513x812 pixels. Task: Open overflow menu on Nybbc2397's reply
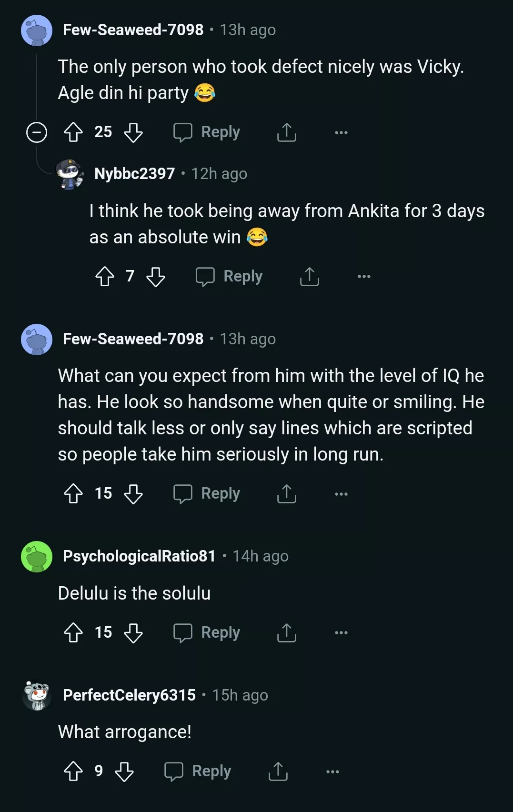tap(364, 276)
